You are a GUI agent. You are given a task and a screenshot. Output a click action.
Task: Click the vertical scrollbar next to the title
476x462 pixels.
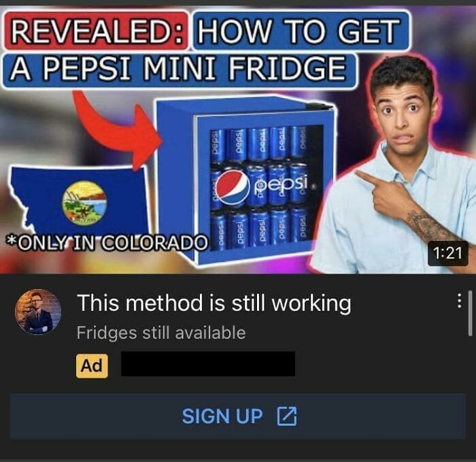tap(471, 313)
